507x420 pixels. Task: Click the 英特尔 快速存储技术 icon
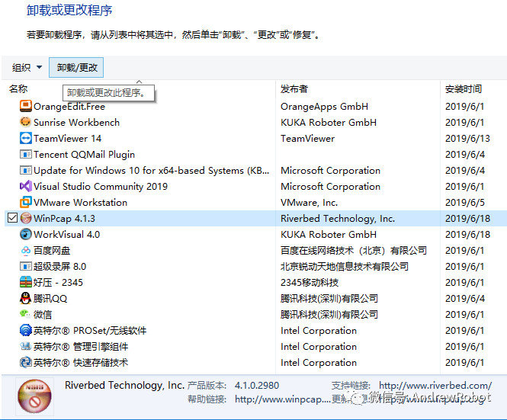26,362
